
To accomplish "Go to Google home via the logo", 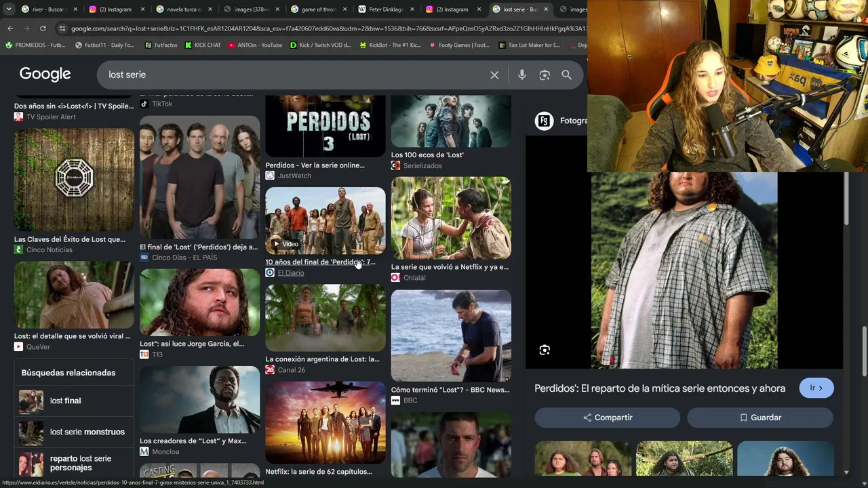I will (45, 75).
